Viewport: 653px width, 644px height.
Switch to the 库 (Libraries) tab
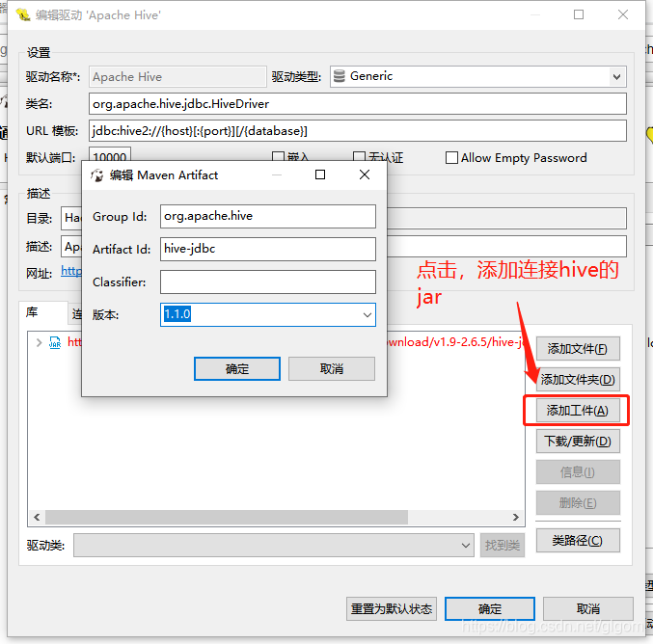[42, 312]
